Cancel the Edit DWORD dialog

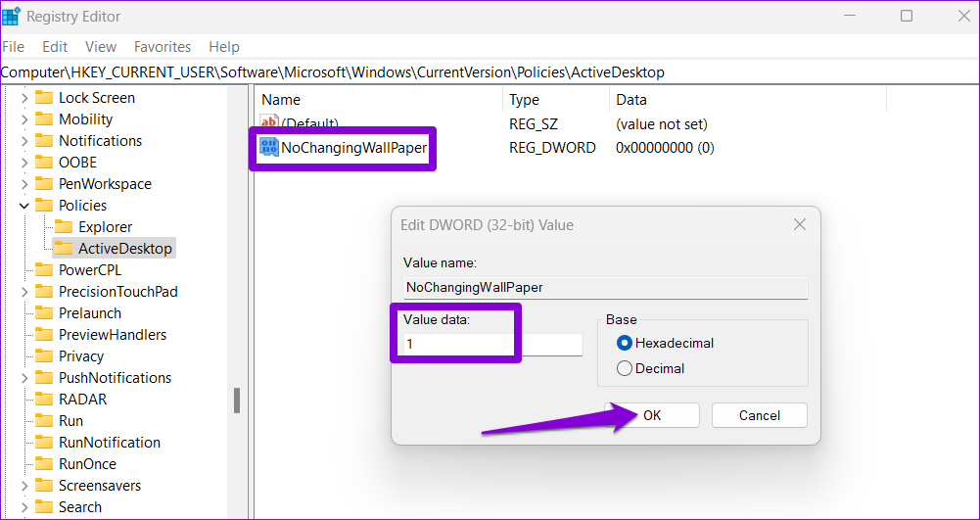pyautogui.click(x=759, y=415)
